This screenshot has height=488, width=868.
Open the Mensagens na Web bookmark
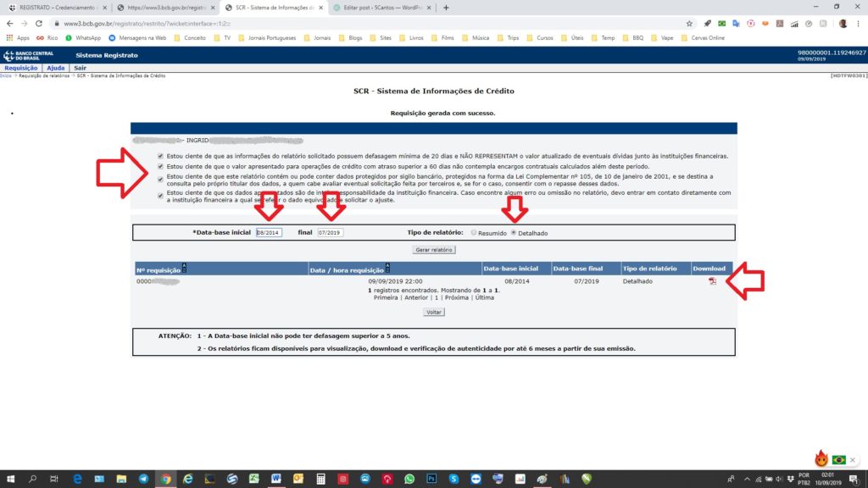click(x=137, y=38)
